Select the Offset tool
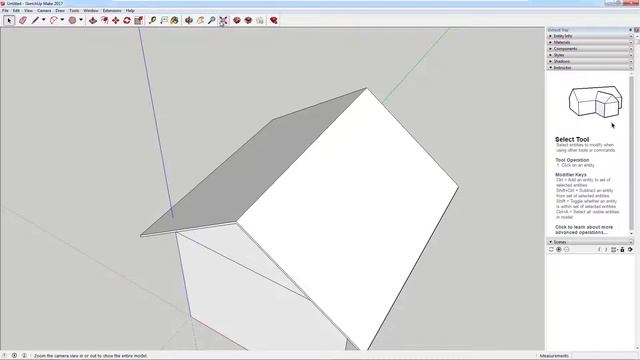This screenshot has height=360, width=640. coord(104,20)
